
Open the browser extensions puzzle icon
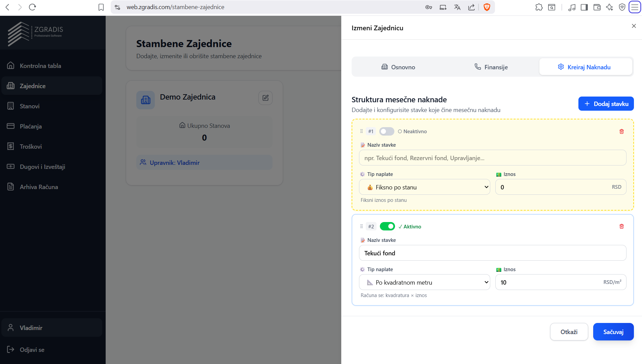(x=539, y=7)
